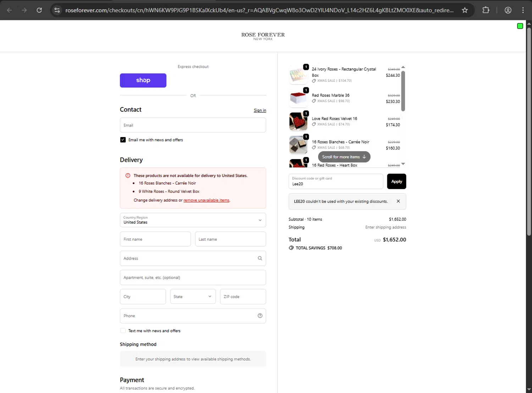Click the '16 Red Roses - Heart Box' item name
Screen dimensions: 532x393
coord(334,165)
